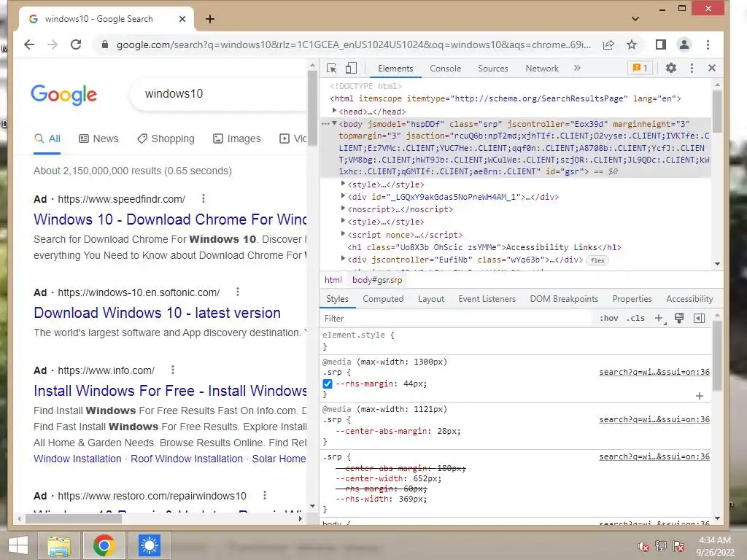
Task: Open the Network tab
Action: tap(542, 69)
